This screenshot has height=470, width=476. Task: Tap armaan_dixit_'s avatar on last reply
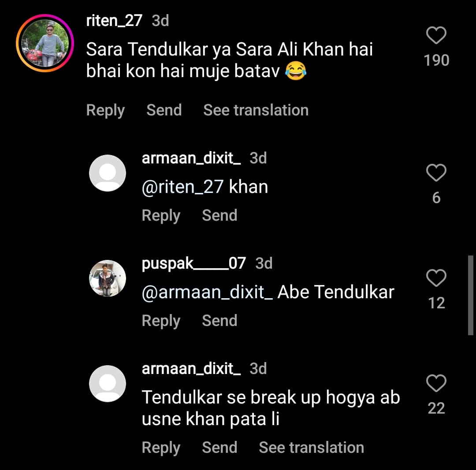pyautogui.click(x=108, y=384)
